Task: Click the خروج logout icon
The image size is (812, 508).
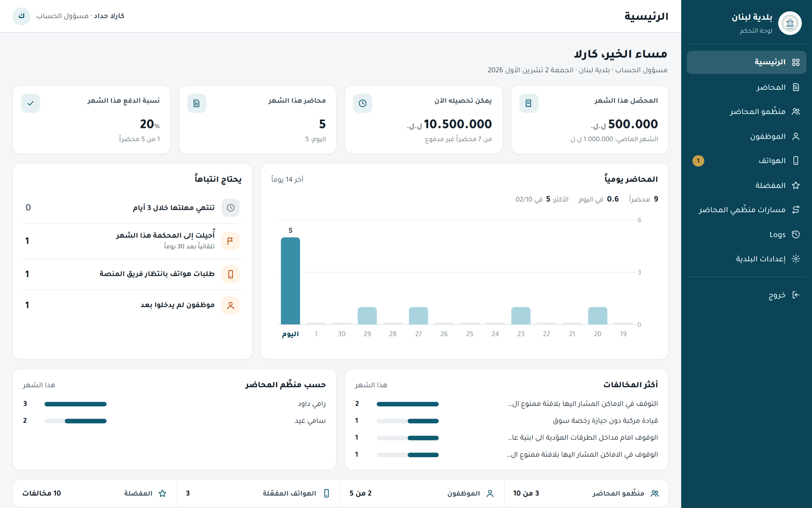Action: point(796,295)
